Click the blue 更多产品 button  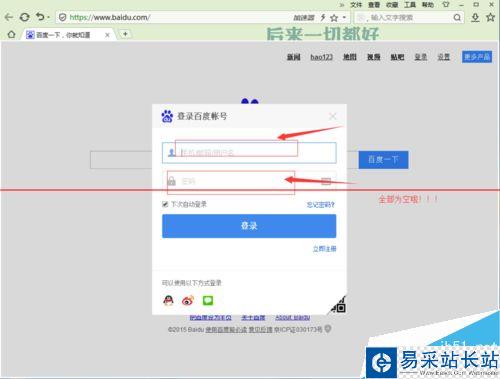[477, 57]
